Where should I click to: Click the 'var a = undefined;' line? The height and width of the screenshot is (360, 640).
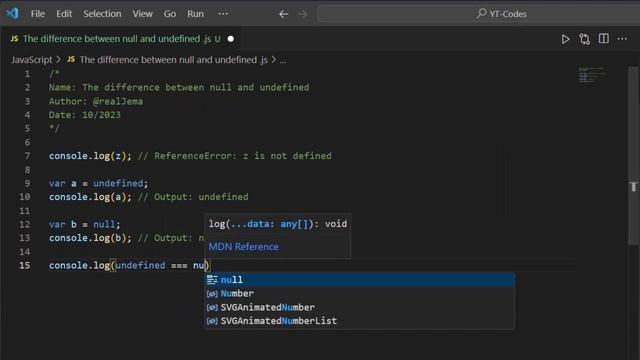coord(98,183)
